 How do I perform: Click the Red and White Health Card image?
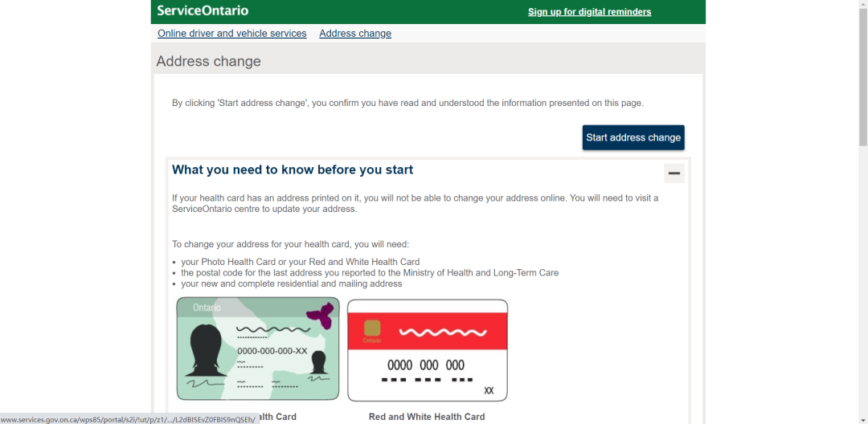(428, 350)
